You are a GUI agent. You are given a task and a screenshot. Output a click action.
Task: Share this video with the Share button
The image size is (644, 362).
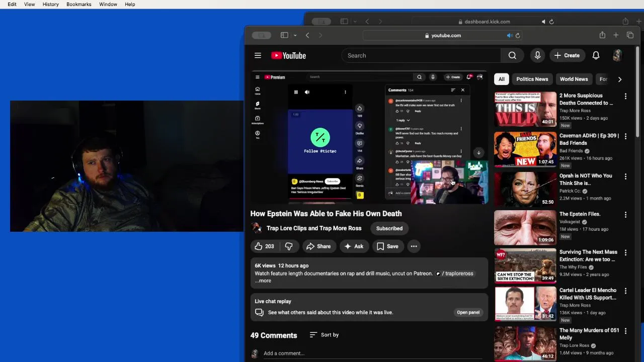pyautogui.click(x=318, y=246)
